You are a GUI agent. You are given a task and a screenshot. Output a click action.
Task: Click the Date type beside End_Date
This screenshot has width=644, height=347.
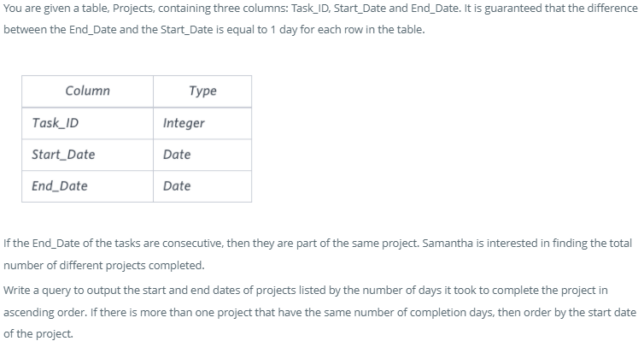click(x=177, y=185)
